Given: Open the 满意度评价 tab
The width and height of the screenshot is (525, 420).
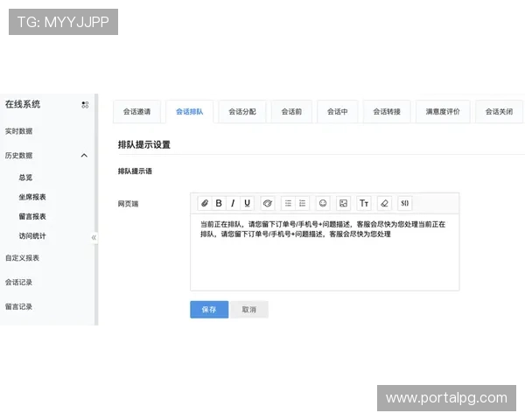Looking at the screenshot, I should (x=443, y=111).
